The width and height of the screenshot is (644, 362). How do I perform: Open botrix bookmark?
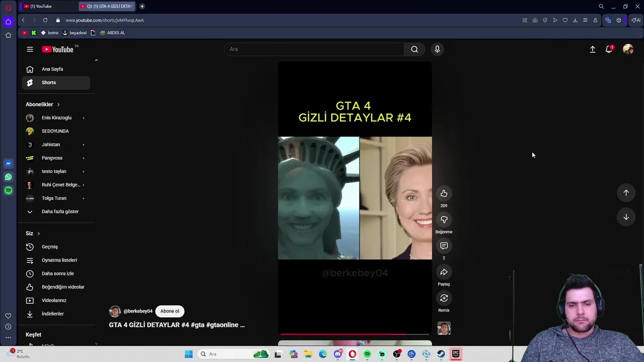point(50,33)
